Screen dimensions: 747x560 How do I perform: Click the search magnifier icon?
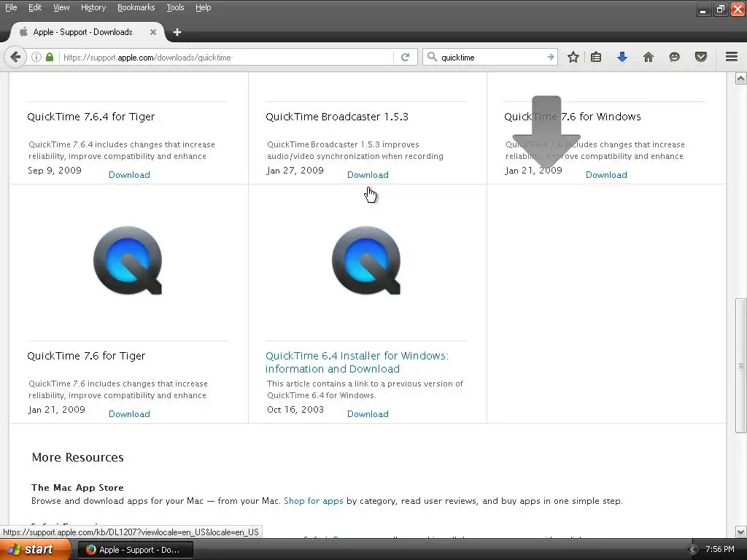pos(432,57)
